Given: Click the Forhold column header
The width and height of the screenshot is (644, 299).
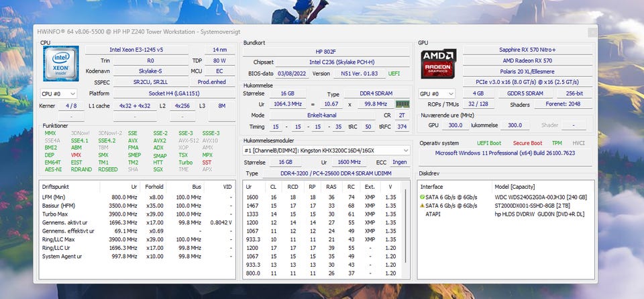Looking at the screenshot, I should pyautogui.click(x=154, y=187).
